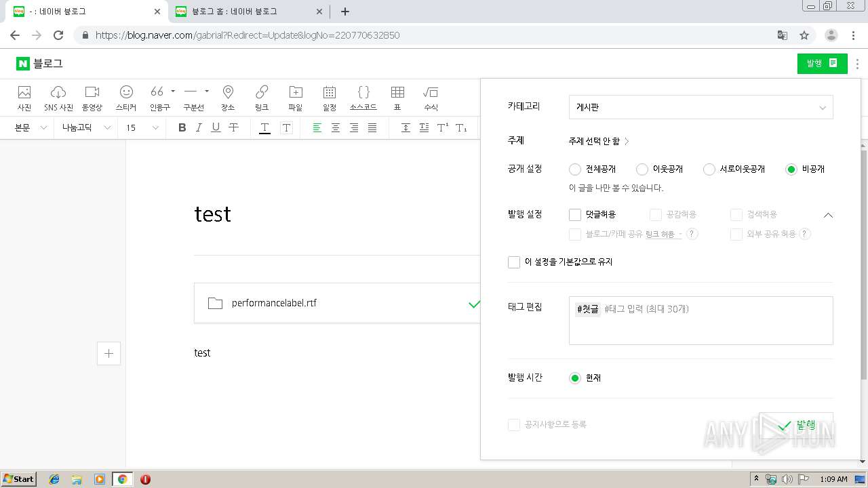
Task: Justify text alignment
Action: click(x=372, y=127)
